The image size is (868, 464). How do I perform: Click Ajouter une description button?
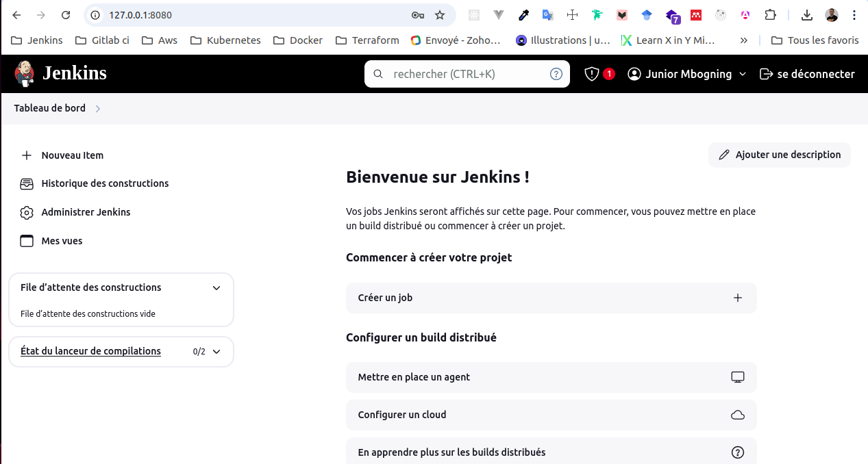coord(779,155)
